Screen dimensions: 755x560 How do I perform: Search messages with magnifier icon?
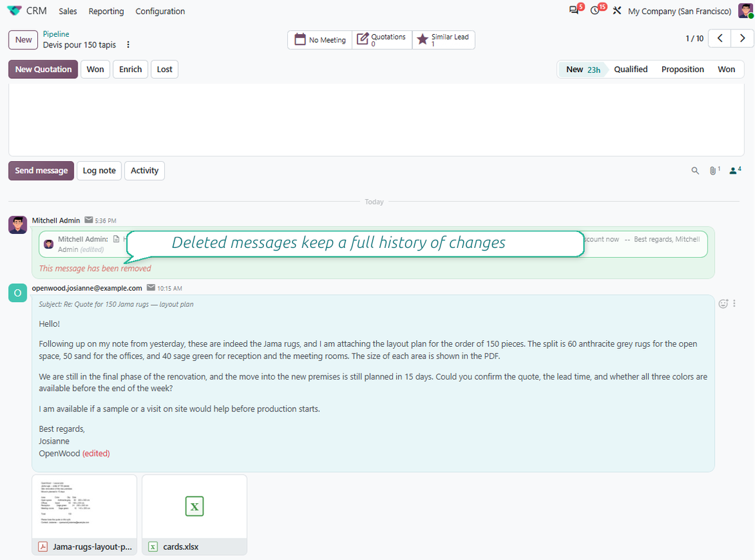pos(695,170)
